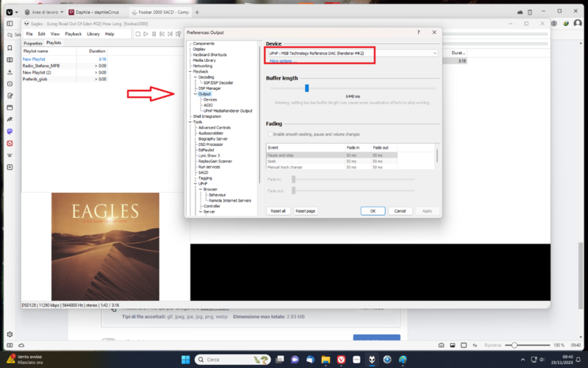
Task: Open Vivaldi bookmarks panel icon
Action: pos(10,48)
